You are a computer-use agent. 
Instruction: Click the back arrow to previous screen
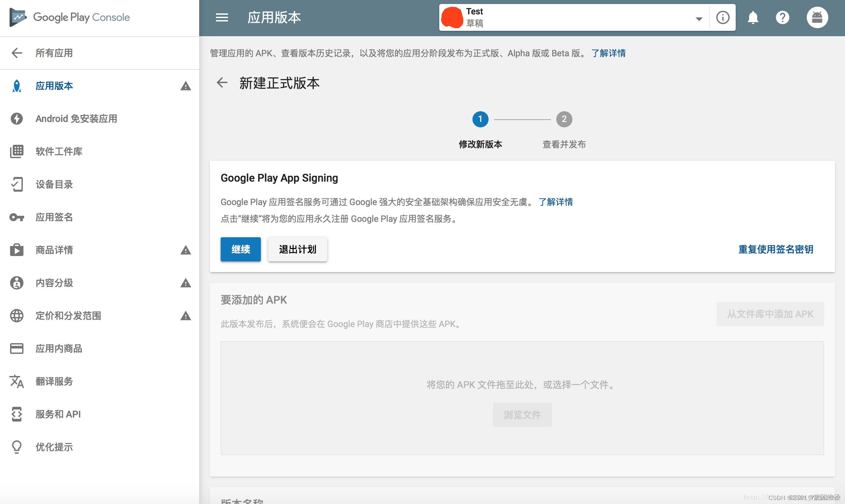[x=222, y=83]
